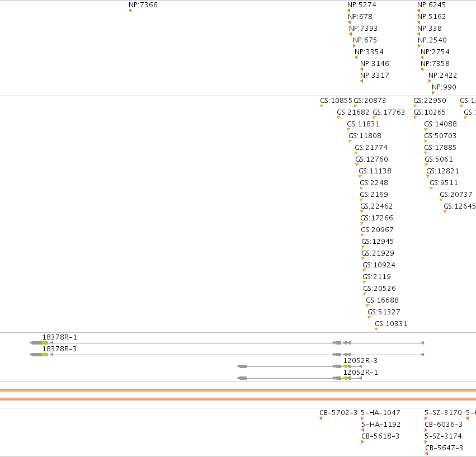
Task: Open the CB-6036-3 feature
Action: [444, 425]
